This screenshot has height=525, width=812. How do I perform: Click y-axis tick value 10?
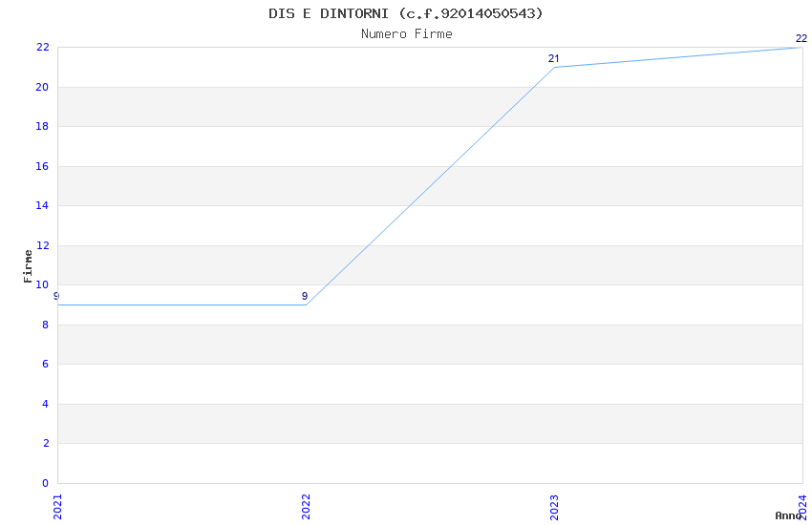tap(42, 284)
